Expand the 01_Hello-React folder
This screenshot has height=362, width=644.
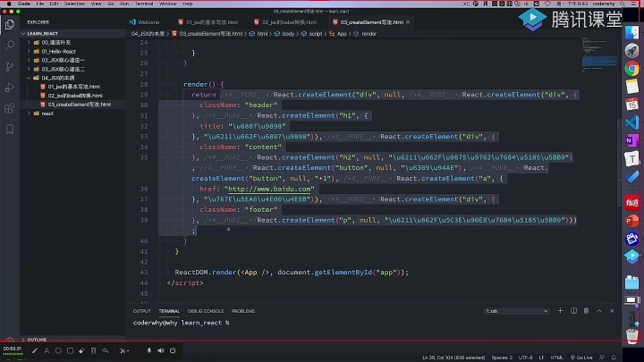click(x=58, y=51)
